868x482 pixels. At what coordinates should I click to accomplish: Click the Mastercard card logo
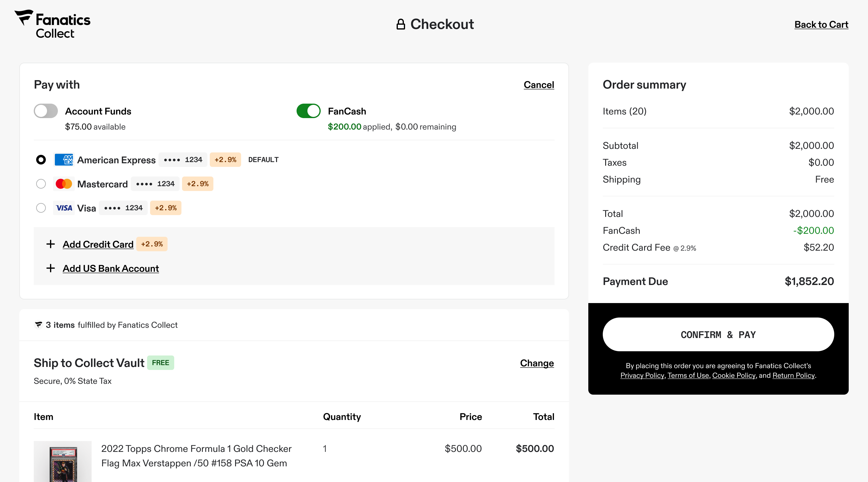tap(64, 184)
